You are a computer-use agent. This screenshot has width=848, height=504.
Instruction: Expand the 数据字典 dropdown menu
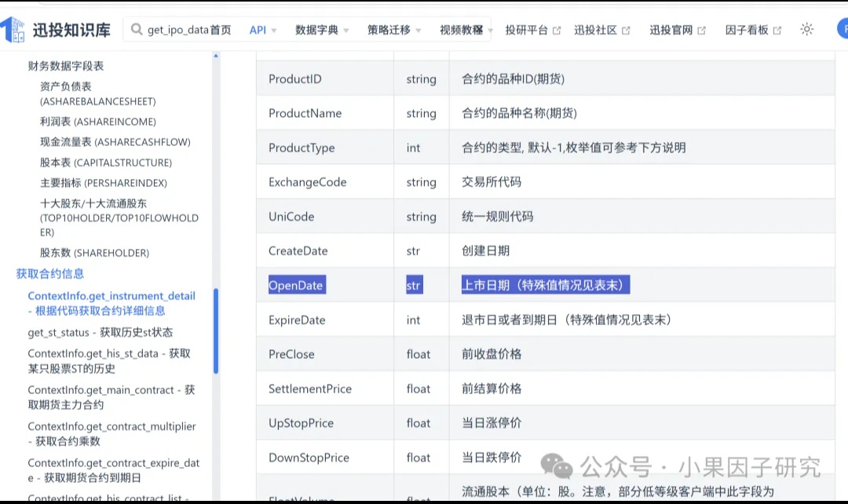(322, 31)
